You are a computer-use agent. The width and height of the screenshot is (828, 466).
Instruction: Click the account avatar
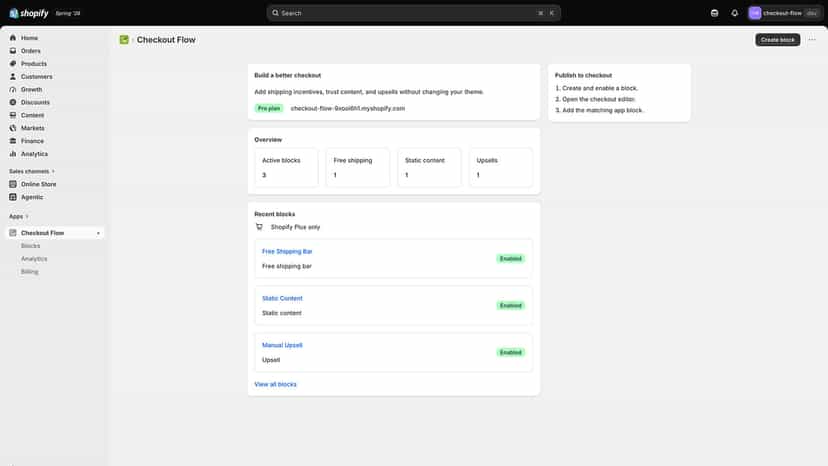tap(755, 13)
